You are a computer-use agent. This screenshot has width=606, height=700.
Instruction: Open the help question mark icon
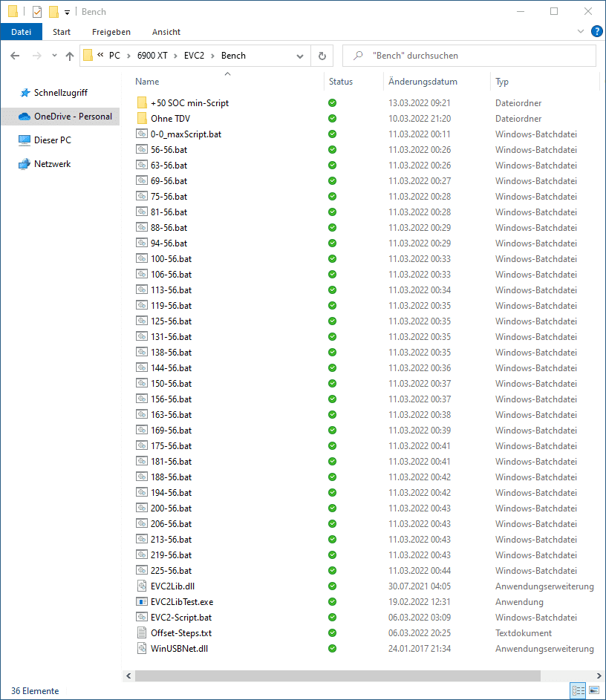[596, 31]
